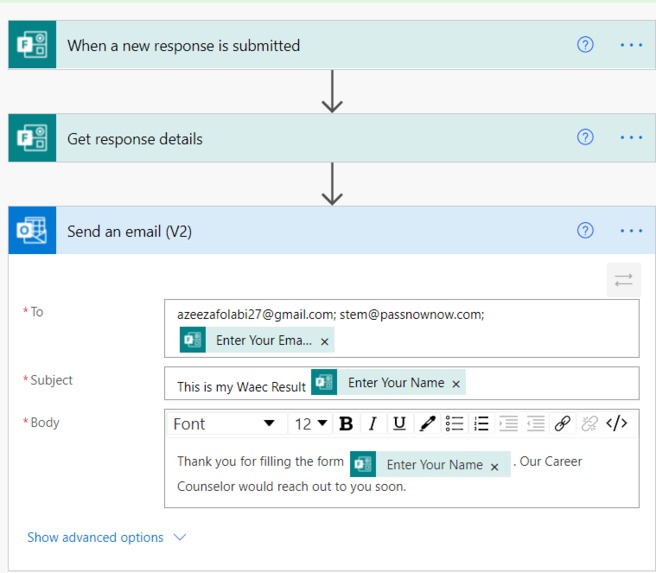Select 'Enter Your Name' token in Subject

pos(388,382)
